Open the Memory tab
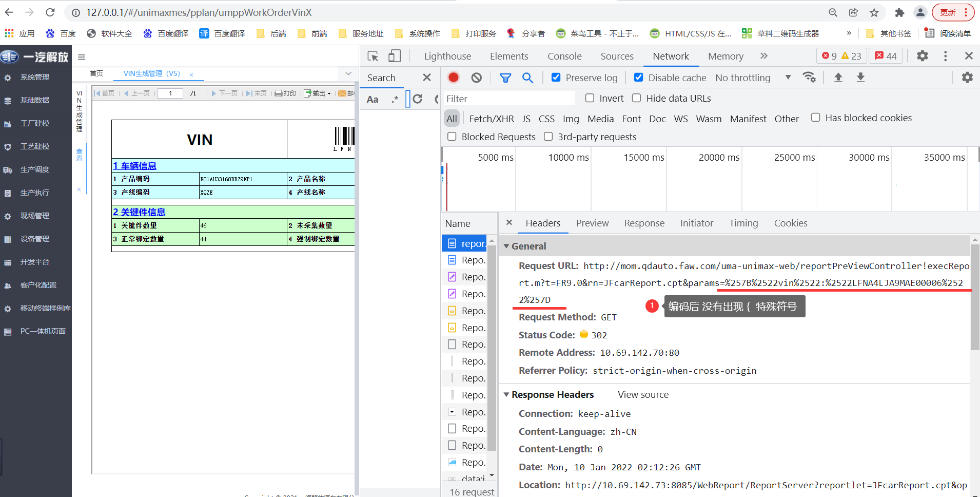 point(726,56)
